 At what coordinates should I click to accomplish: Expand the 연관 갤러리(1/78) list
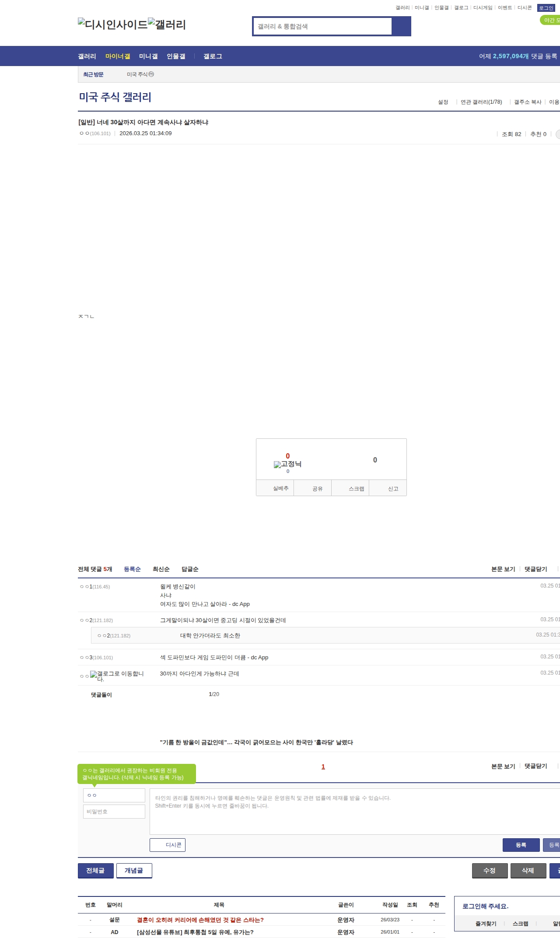tap(481, 102)
